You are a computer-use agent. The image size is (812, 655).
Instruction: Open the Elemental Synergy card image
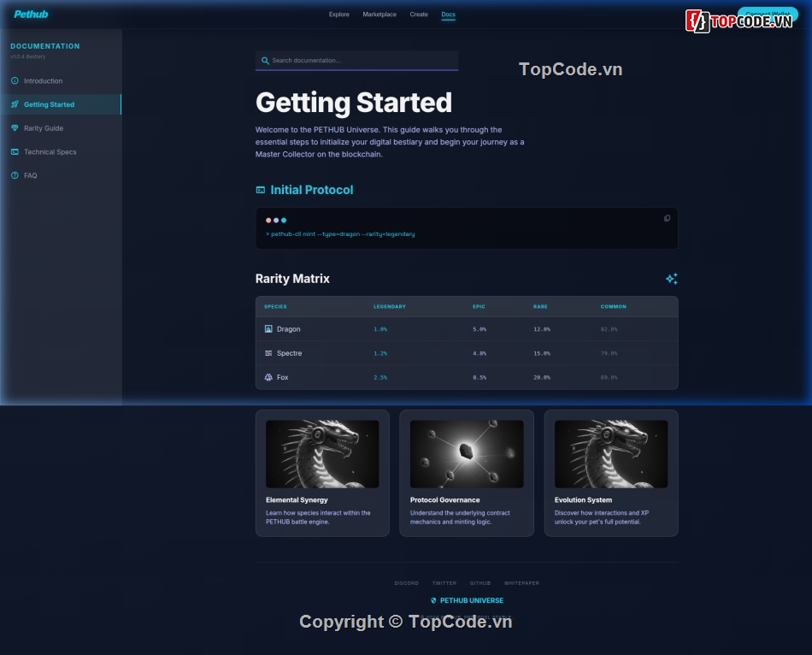pyautogui.click(x=322, y=454)
